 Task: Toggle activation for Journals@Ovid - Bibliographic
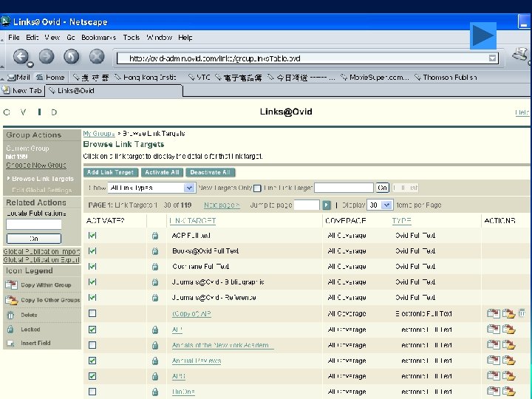[92, 282]
